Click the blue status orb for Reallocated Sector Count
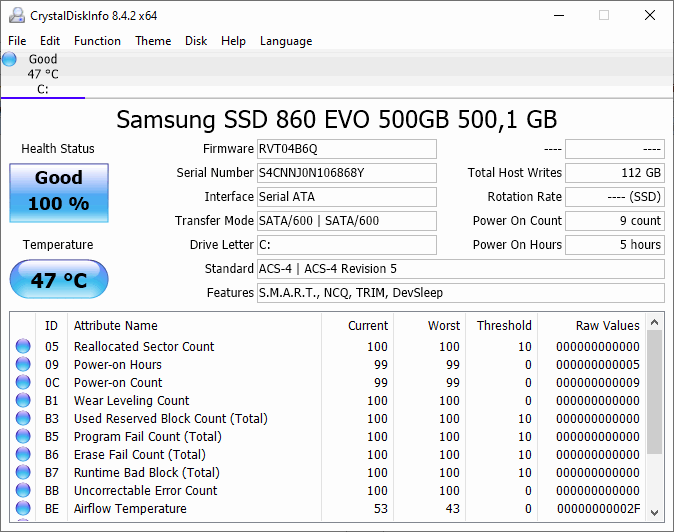Image resolution: width=674 pixels, height=532 pixels. click(x=23, y=347)
